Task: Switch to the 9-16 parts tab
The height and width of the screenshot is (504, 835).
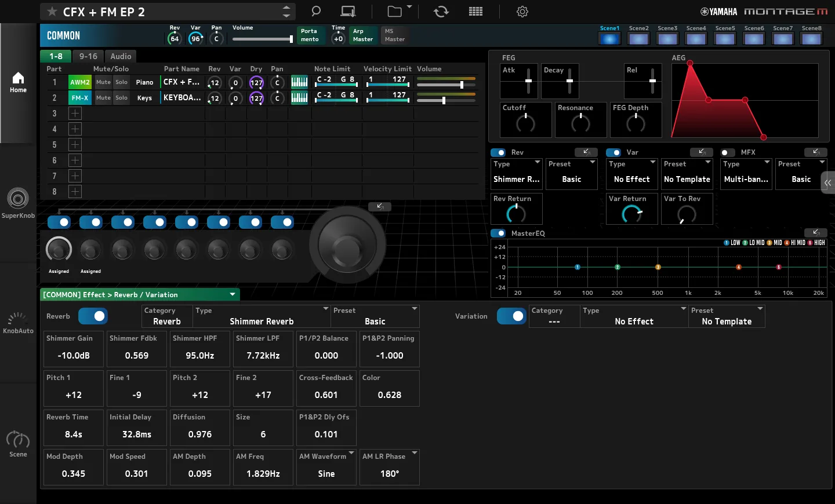Action: 88,56
